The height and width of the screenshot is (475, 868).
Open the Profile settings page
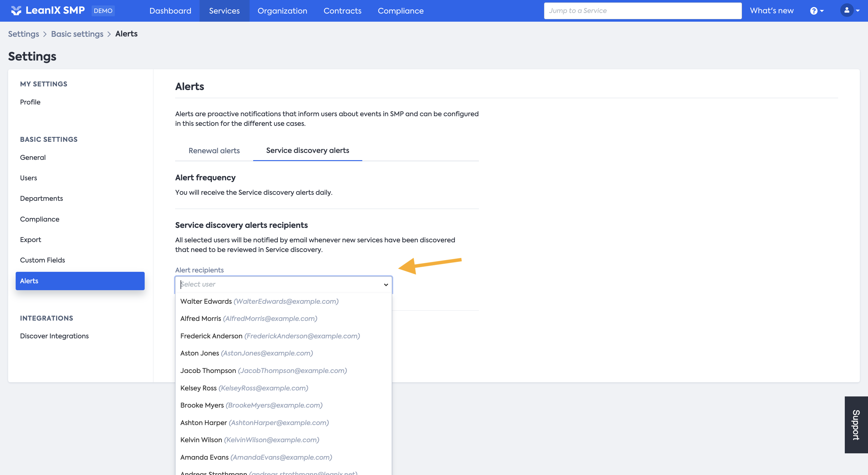tap(30, 102)
